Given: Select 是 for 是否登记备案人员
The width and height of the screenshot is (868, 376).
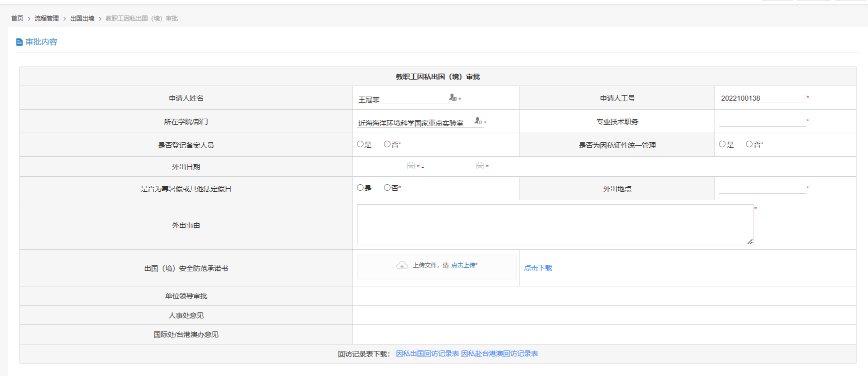Looking at the screenshot, I should pos(360,144).
